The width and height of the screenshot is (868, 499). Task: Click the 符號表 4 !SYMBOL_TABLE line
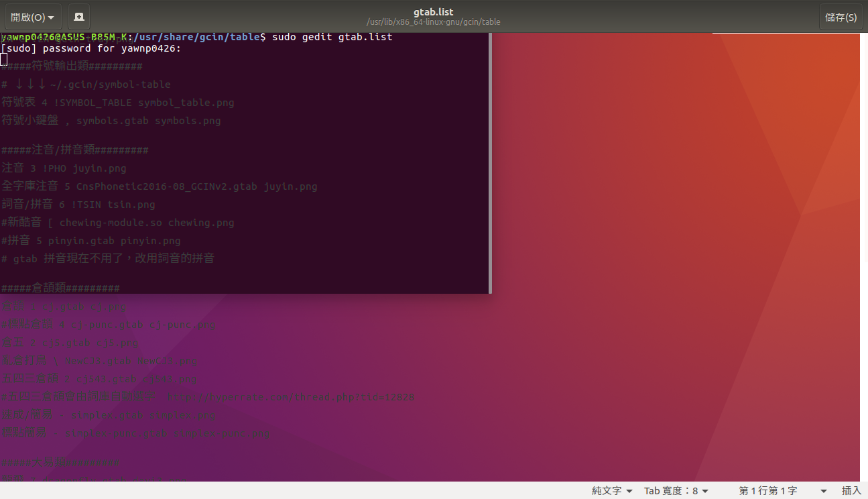pyautogui.click(x=118, y=103)
